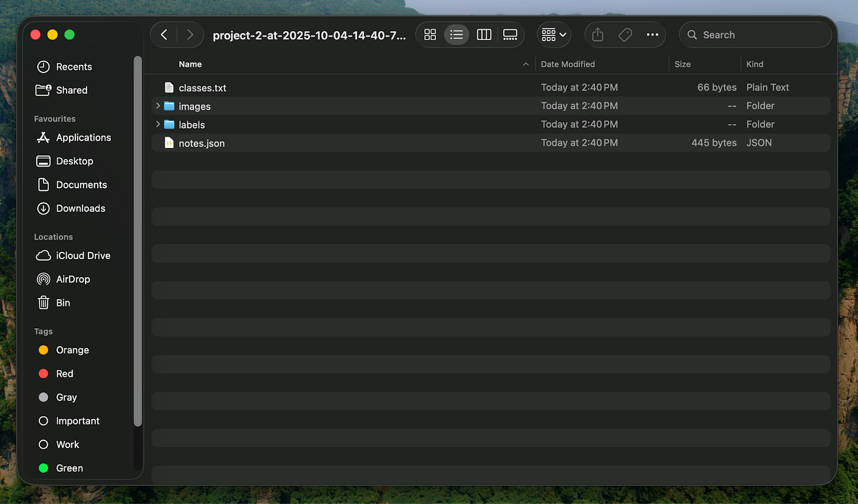The height and width of the screenshot is (504, 858).
Task: Click the JSON kind value
Action: (759, 142)
